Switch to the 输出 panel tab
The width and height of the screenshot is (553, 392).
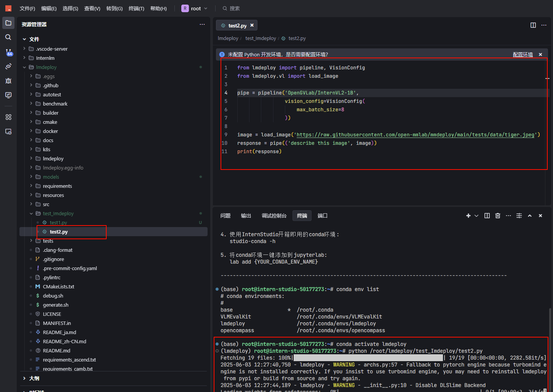[246, 215]
